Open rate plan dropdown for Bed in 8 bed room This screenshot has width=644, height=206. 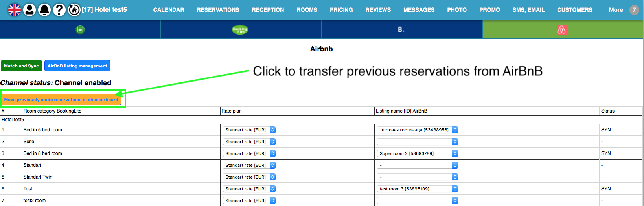pyautogui.click(x=249, y=153)
